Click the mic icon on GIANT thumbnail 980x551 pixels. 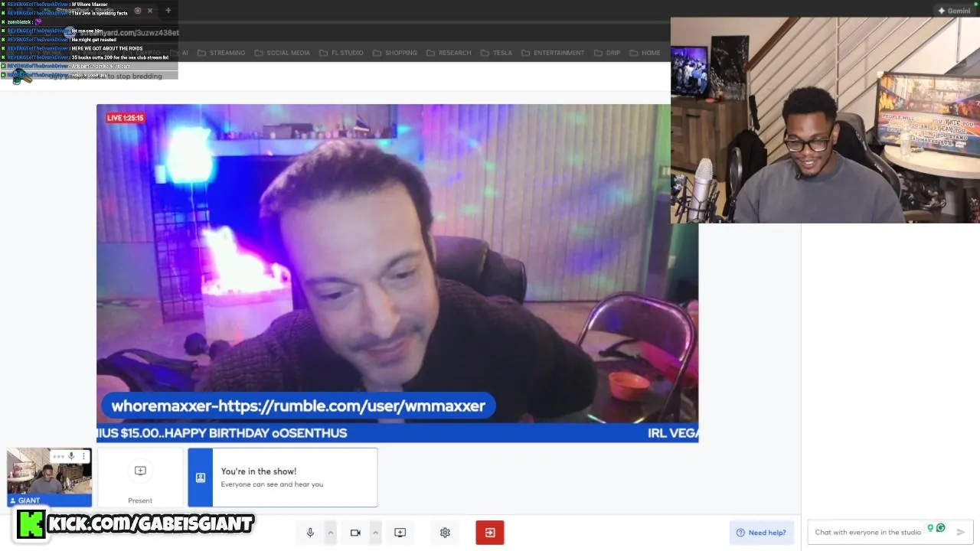coord(71,456)
